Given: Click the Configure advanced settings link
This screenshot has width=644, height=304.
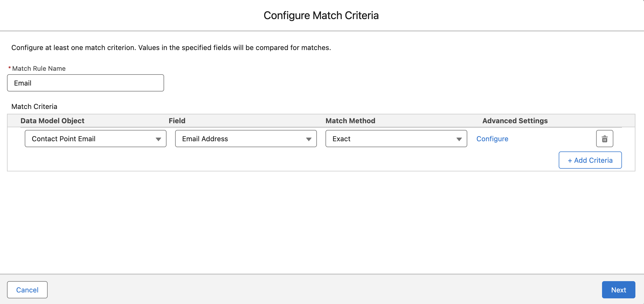Looking at the screenshot, I should (x=492, y=139).
